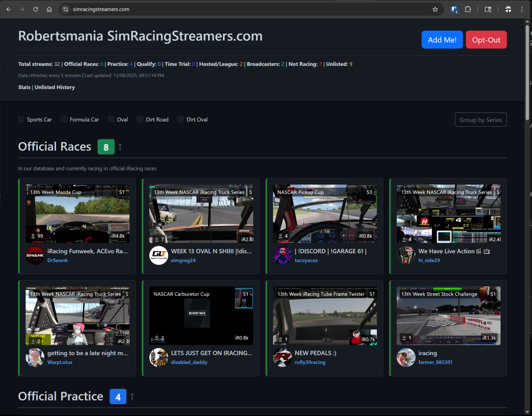Enable the Sports Car filter checkbox
This screenshot has width=532, height=416.
click(x=21, y=119)
